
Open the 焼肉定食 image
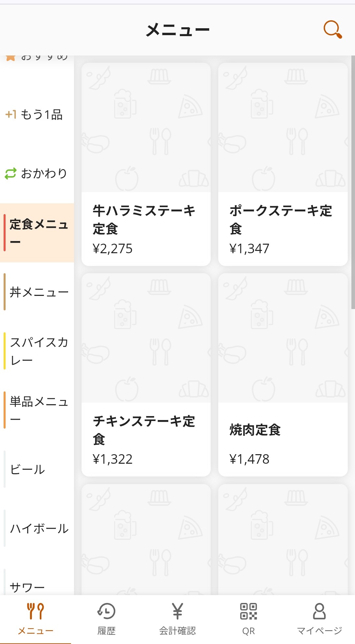[x=283, y=338]
